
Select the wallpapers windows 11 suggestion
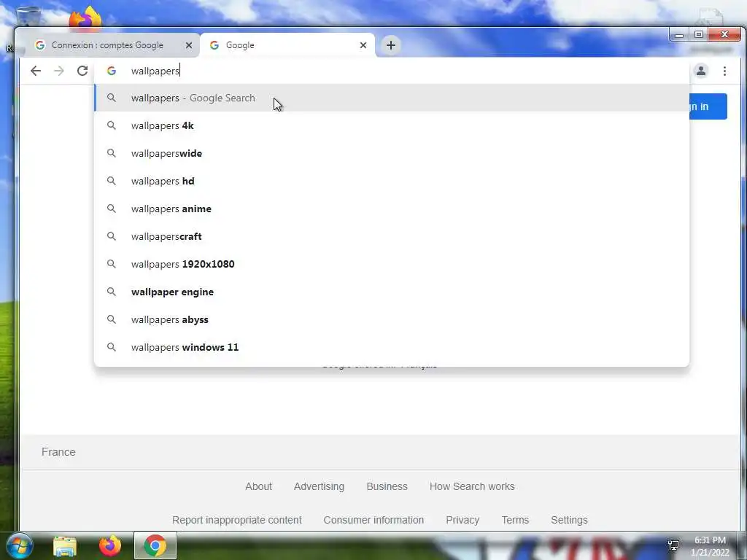pos(392,347)
